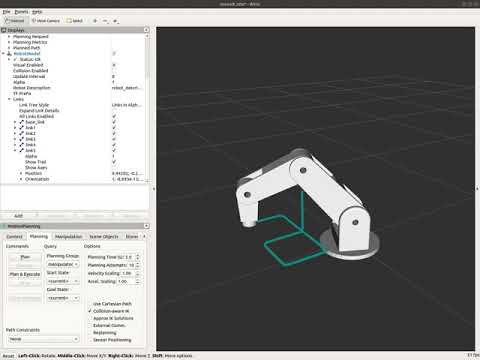Expand the Position property of link5
The width and height of the screenshot is (480, 360).
point(21,173)
